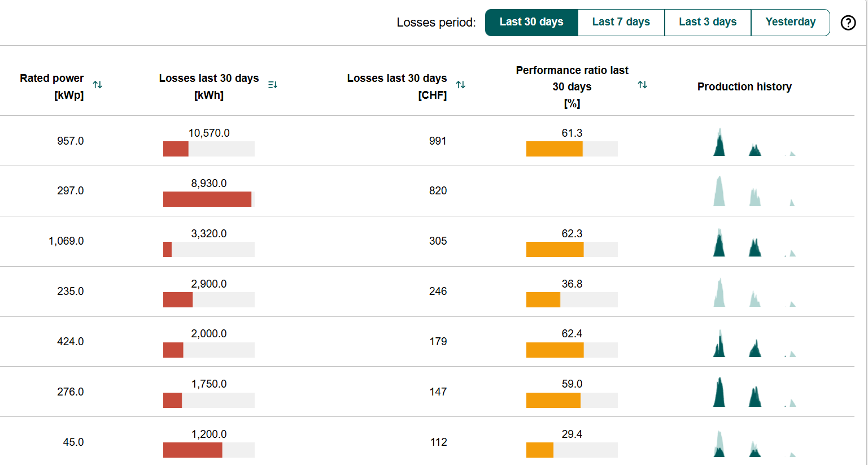This screenshot has width=868, height=465.
Task: Click the Losses last 30 days [CHF] header
Action: 396,86
